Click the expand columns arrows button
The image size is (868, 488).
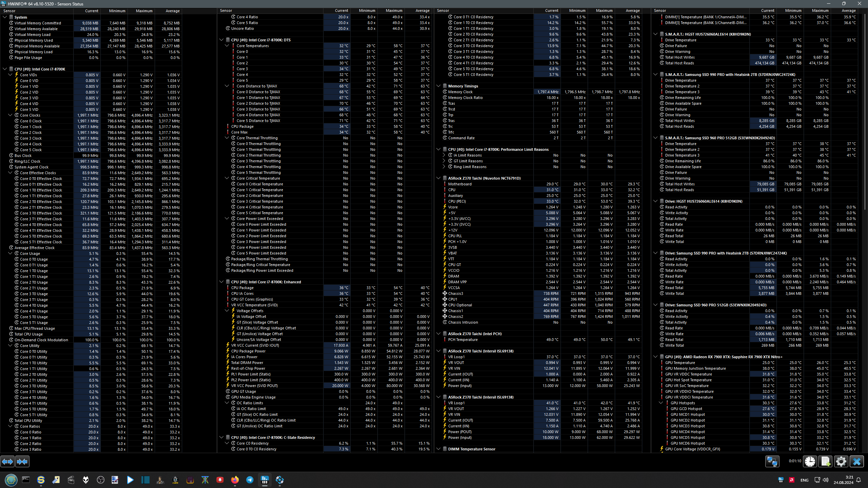coord(7,462)
